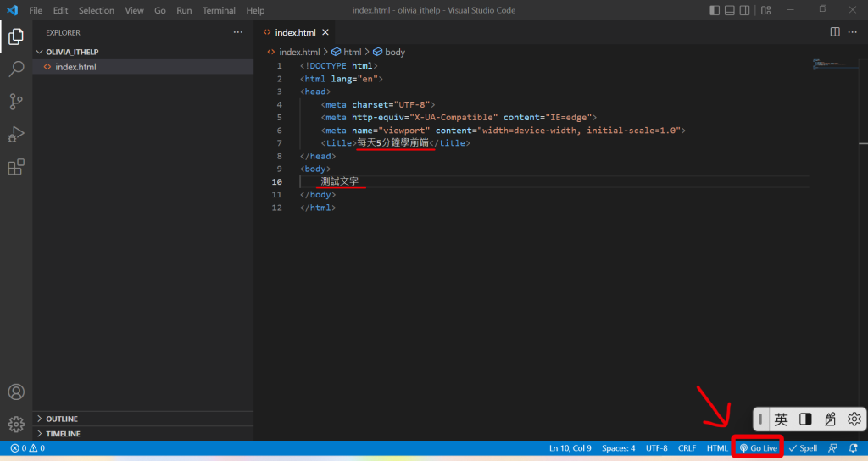Screen dimensions: 868x461
Task: Open the editor More Actions ellipsis
Action: coord(853,32)
